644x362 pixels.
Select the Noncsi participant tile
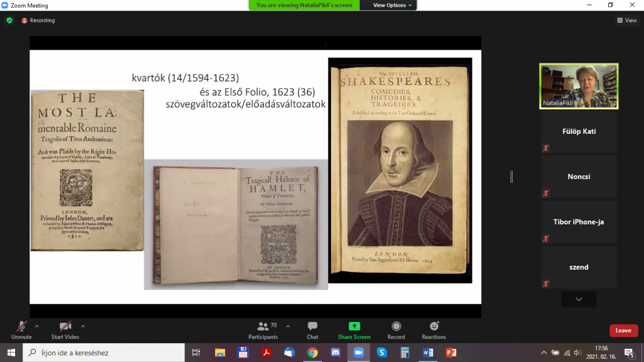[x=579, y=177]
